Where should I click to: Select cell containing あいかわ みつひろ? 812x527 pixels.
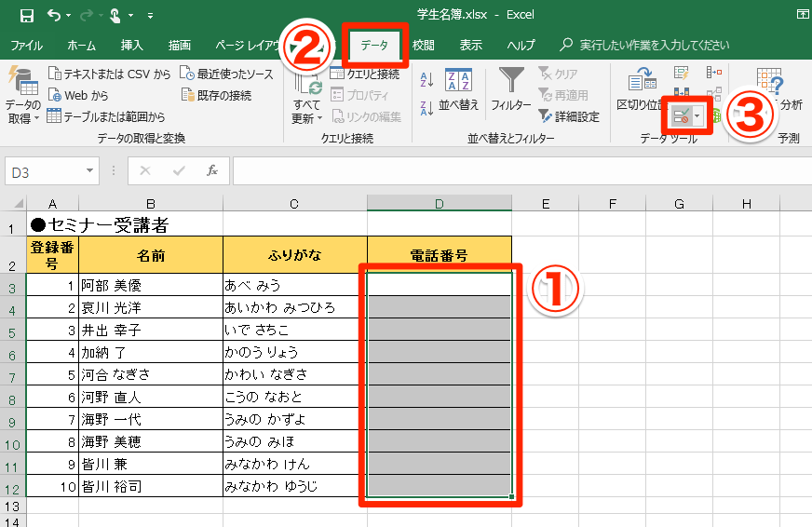click(x=294, y=307)
